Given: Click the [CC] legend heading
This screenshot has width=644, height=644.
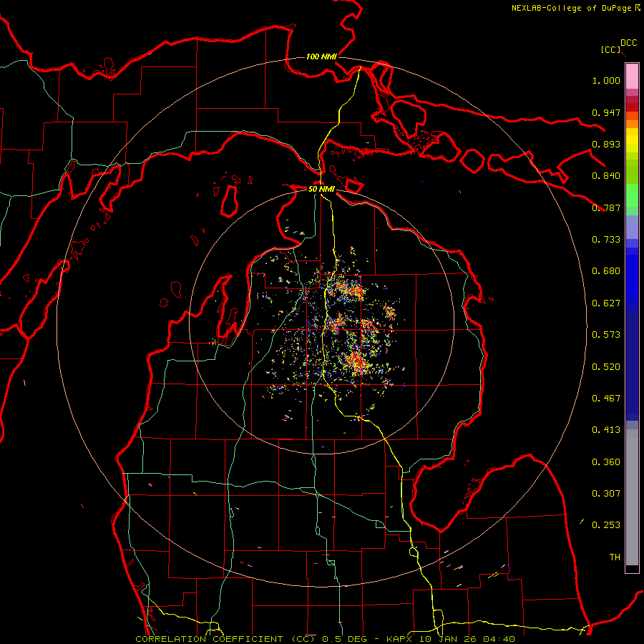Looking at the screenshot, I should click(x=611, y=49).
